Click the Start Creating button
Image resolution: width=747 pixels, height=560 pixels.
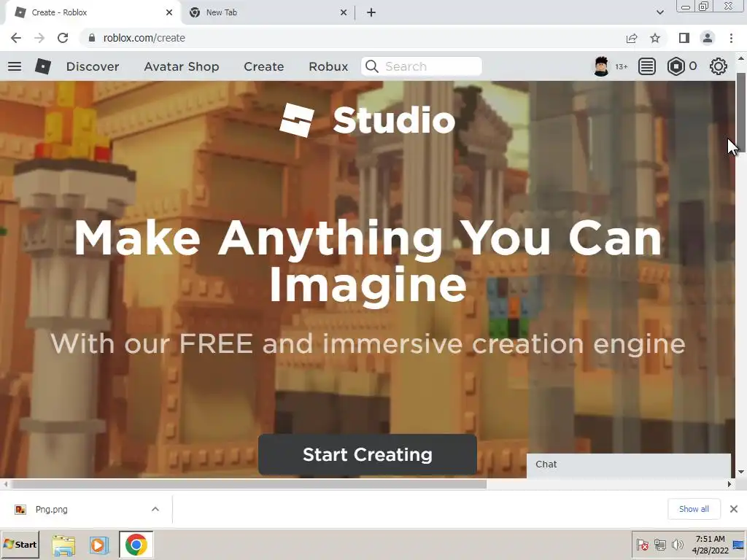[368, 455]
